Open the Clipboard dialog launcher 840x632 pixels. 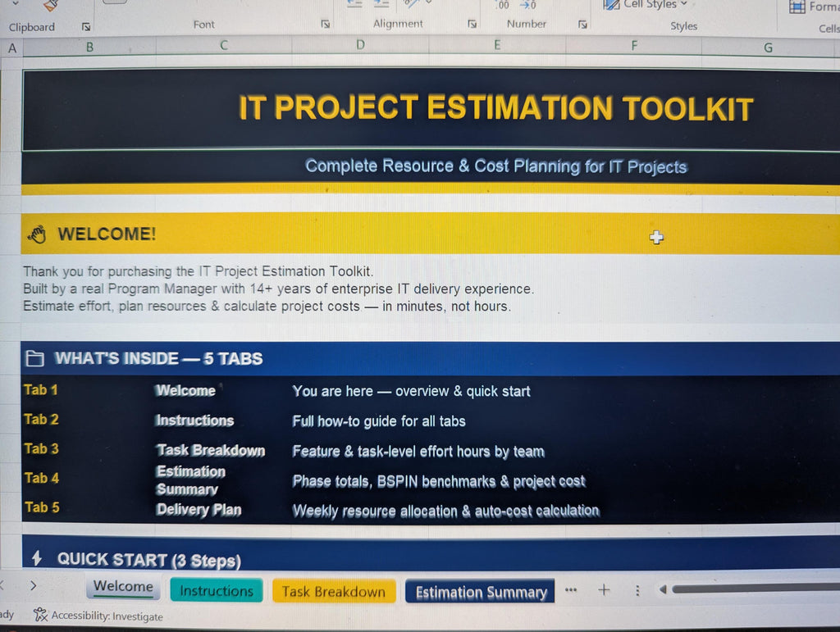tap(86, 27)
